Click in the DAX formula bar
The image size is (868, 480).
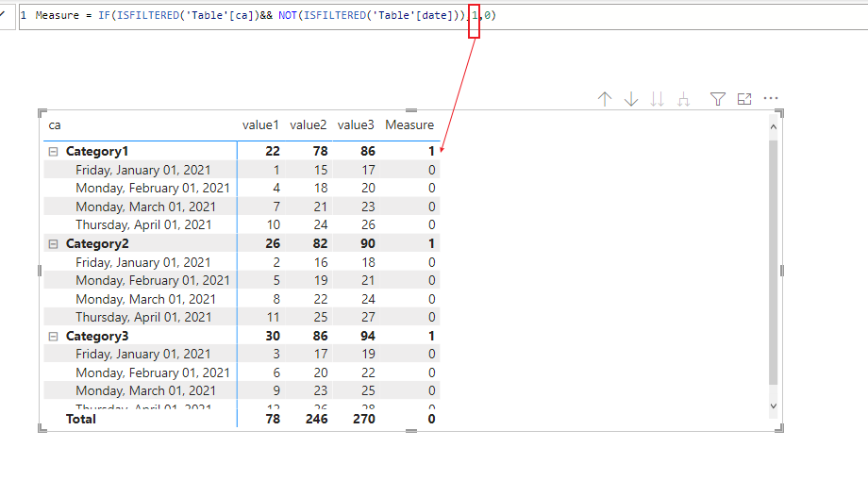(442, 15)
